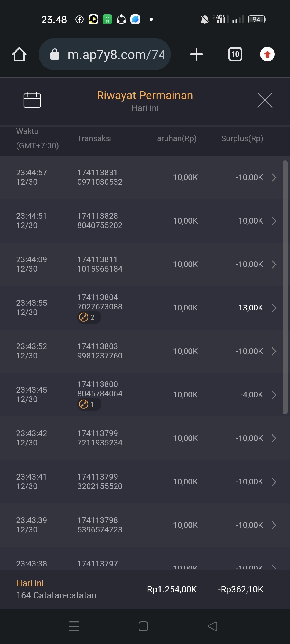Expand the -4,00K surplus row chevron
This screenshot has width=290, height=644.
pos(274,395)
